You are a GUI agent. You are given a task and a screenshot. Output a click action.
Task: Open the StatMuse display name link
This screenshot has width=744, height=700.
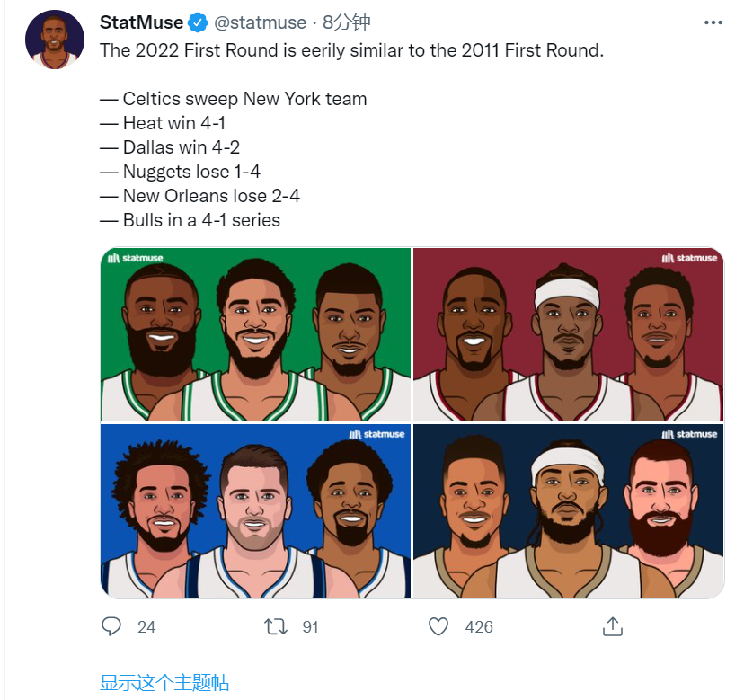point(141,22)
